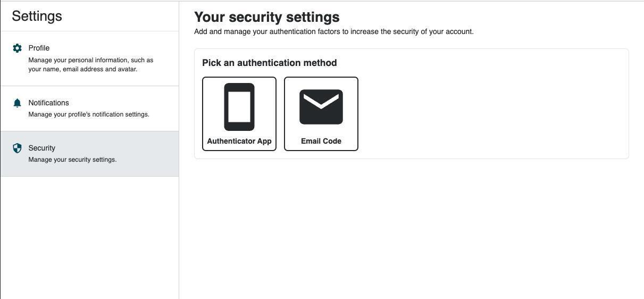The image size is (644, 299).
Task: Click the "Settings" sidebar heading
Action: (37, 16)
